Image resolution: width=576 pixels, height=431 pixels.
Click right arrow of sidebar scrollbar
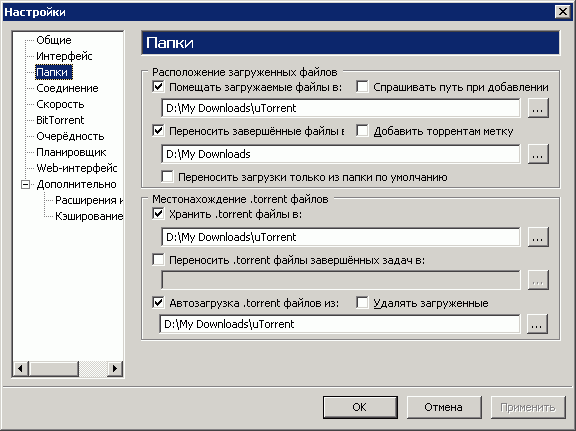point(115,368)
